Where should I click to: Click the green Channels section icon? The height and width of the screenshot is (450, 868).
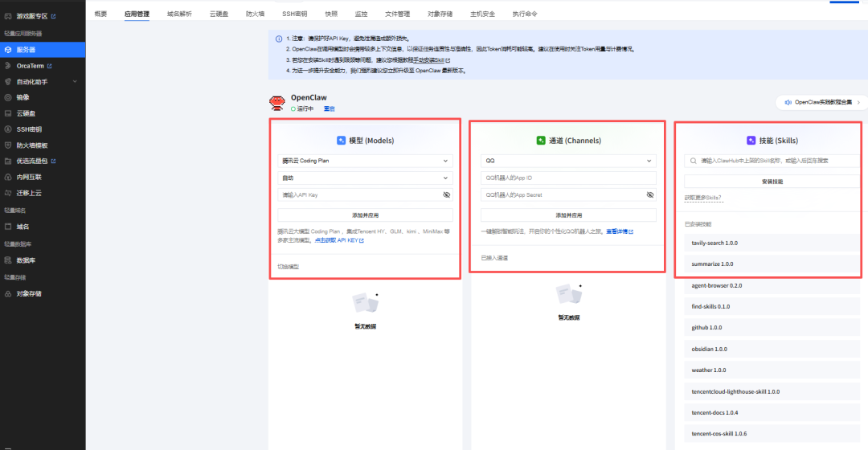[x=541, y=141]
